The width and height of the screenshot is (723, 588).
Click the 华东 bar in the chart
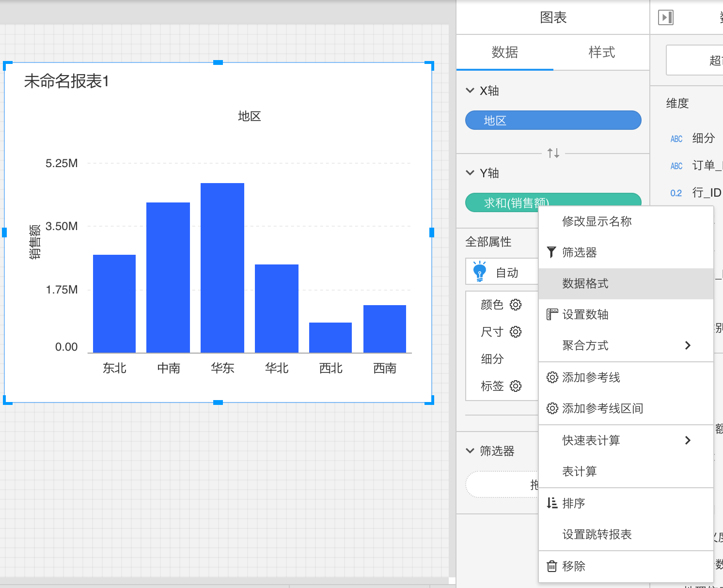coord(222,267)
